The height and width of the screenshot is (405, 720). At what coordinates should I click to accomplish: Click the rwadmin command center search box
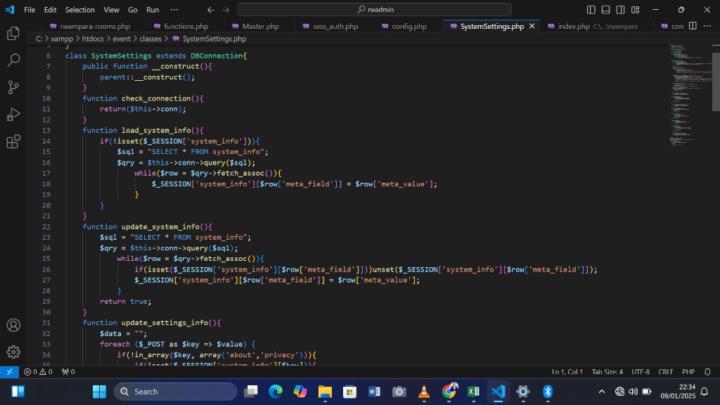(x=378, y=9)
